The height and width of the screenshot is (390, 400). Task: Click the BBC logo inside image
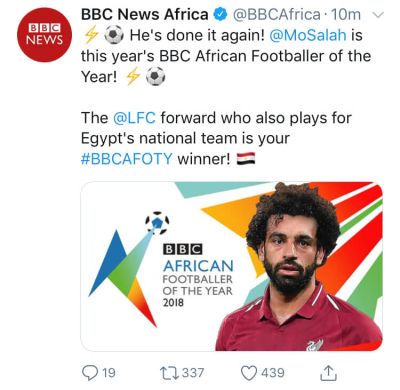click(182, 249)
